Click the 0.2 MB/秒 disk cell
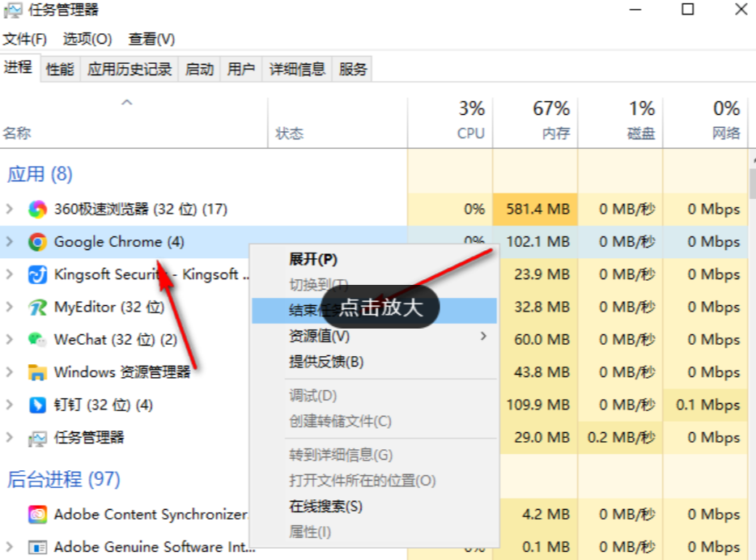The height and width of the screenshot is (560, 756). click(621, 438)
